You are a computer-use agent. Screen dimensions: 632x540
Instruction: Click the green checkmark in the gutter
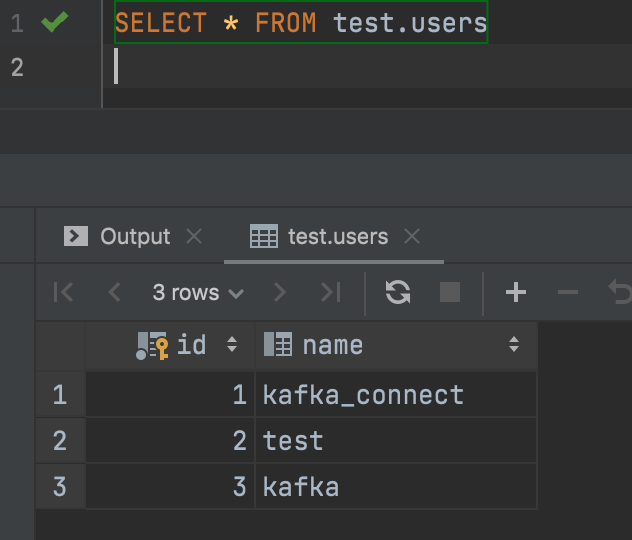tap(55, 22)
